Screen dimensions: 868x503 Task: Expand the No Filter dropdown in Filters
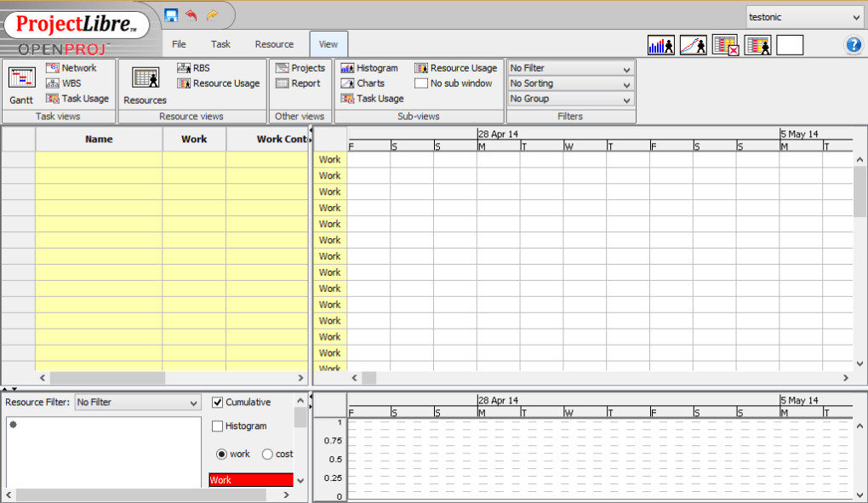point(570,69)
